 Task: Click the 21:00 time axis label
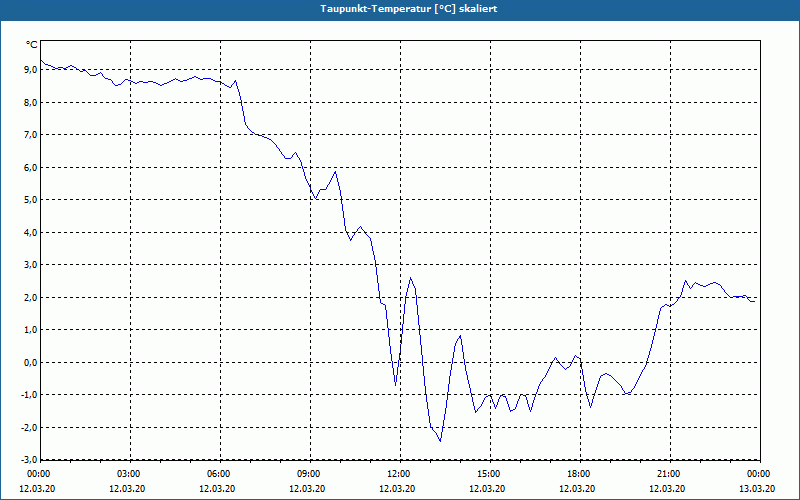pyautogui.click(x=670, y=474)
